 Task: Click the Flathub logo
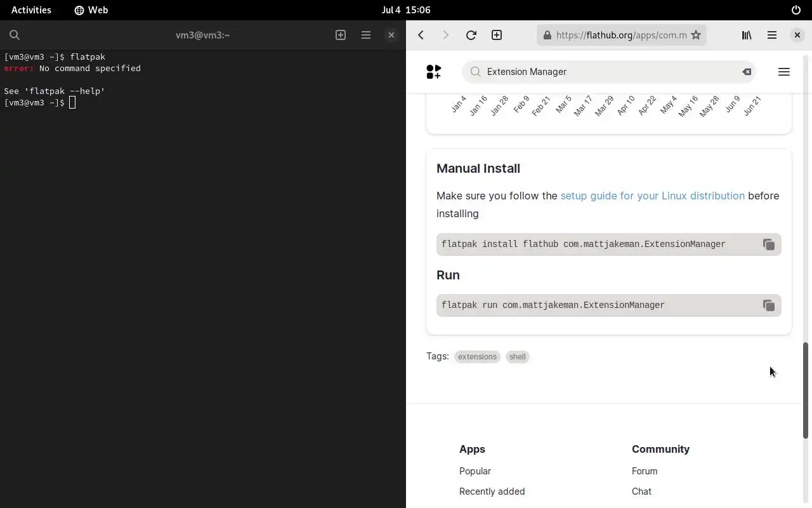[x=434, y=72]
